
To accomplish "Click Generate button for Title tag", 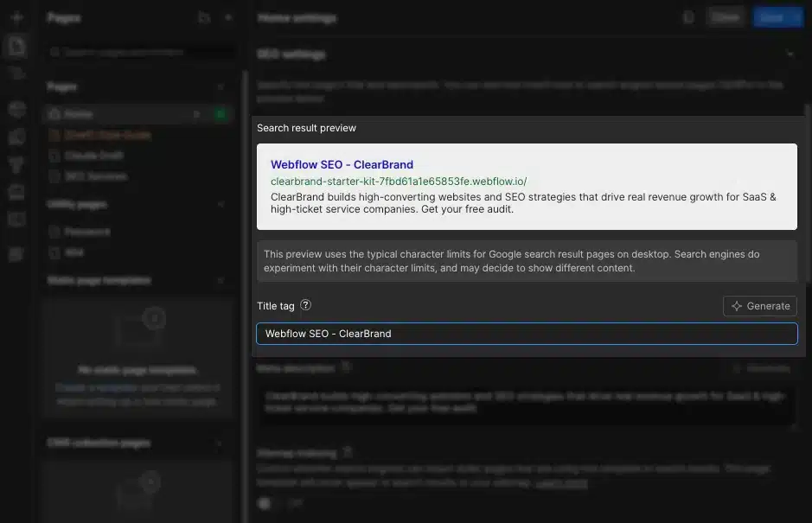I will [x=759, y=306].
